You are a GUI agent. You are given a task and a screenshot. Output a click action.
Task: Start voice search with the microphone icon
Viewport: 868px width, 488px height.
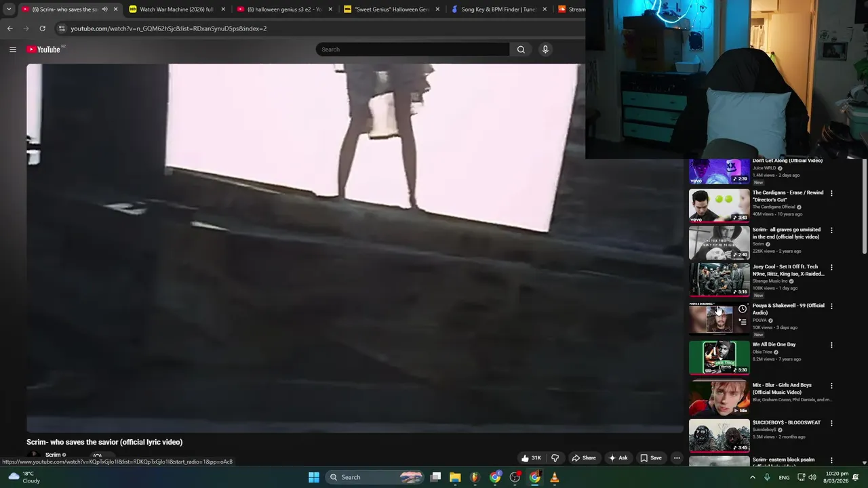[545, 49]
